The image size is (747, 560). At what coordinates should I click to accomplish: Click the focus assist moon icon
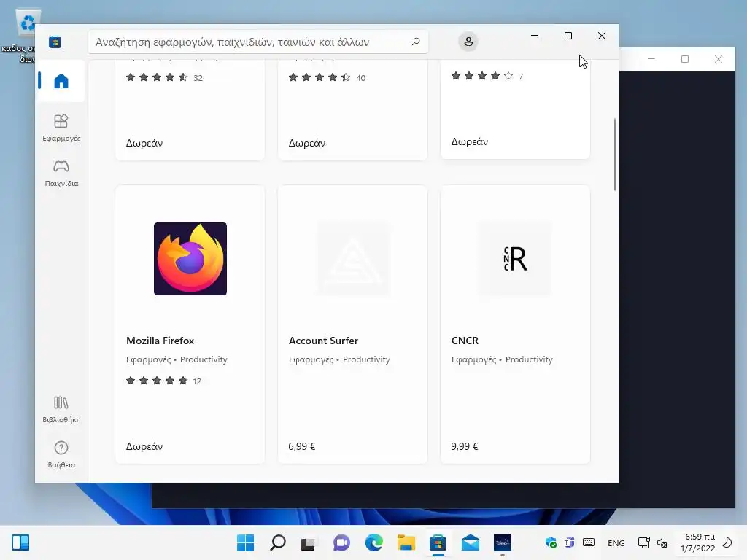pos(727,542)
